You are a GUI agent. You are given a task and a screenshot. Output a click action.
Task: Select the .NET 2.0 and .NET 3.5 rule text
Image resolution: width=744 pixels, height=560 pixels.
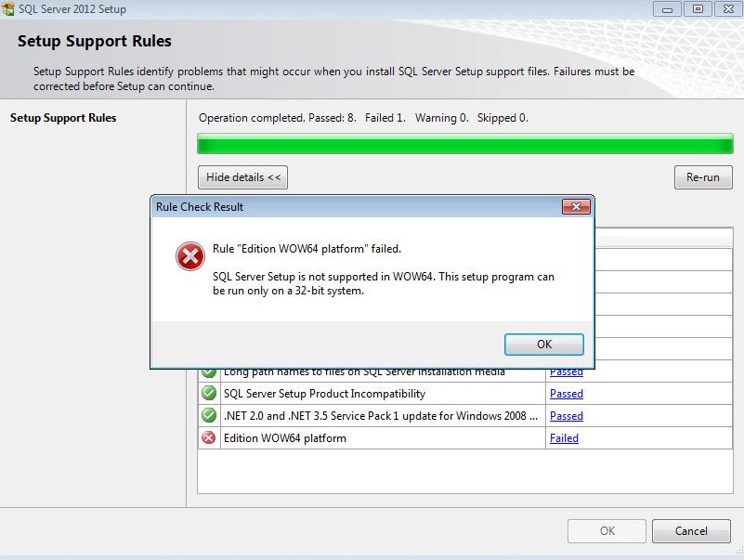click(x=381, y=416)
